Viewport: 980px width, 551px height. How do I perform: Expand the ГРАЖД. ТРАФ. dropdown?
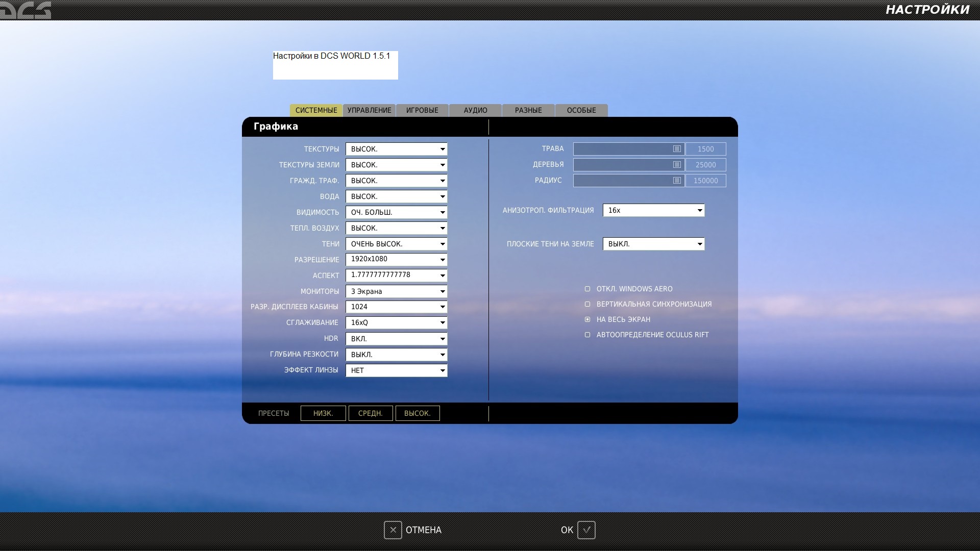pos(396,181)
